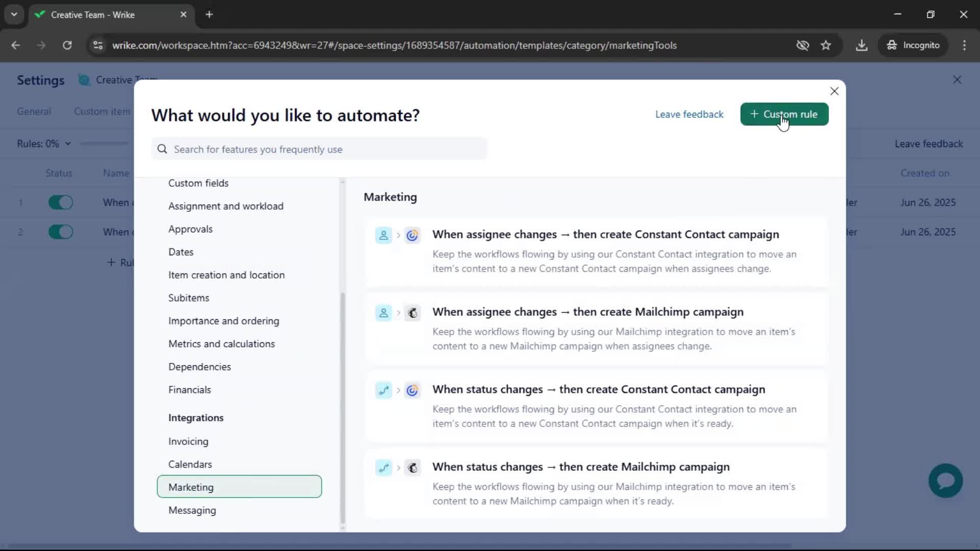The width and height of the screenshot is (980, 551).
Task: Toggle the second automation rule switch
Action: (61, 232)
